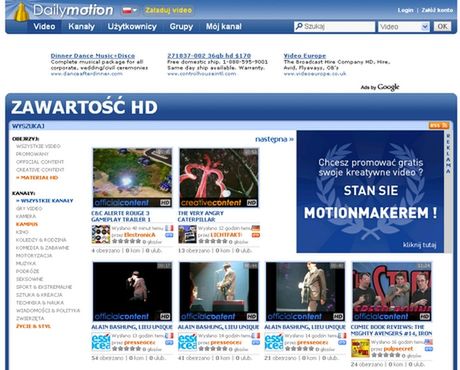Open the Polish flag language selector
The height and width of the screenshot is (370, 460).
[129, 10]
